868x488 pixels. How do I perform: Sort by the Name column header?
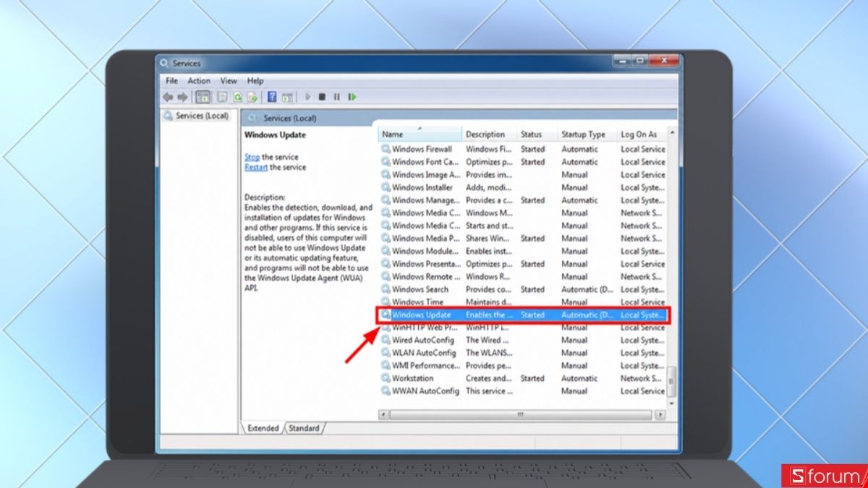tap(420, 134)
